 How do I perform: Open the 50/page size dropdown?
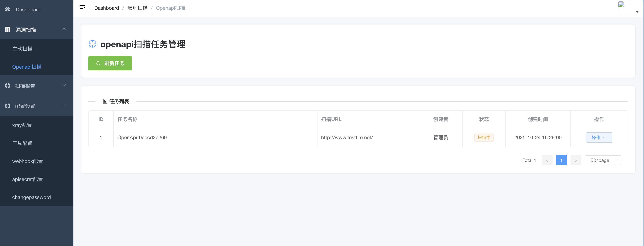[x=603, y=160]
